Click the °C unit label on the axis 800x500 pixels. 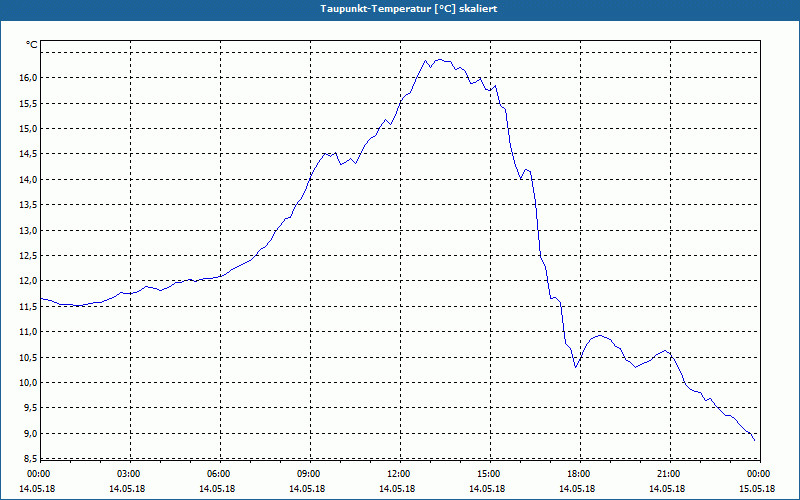[x=32, y=45]
